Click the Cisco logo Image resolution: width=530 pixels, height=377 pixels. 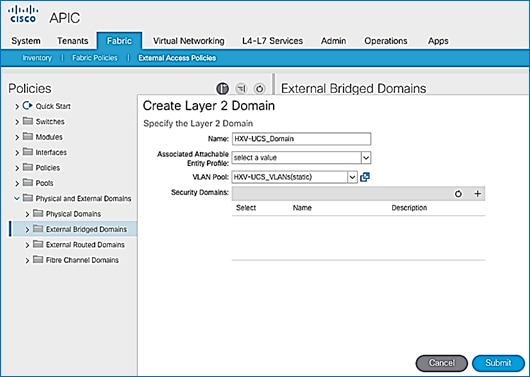[x=23, y=15]
